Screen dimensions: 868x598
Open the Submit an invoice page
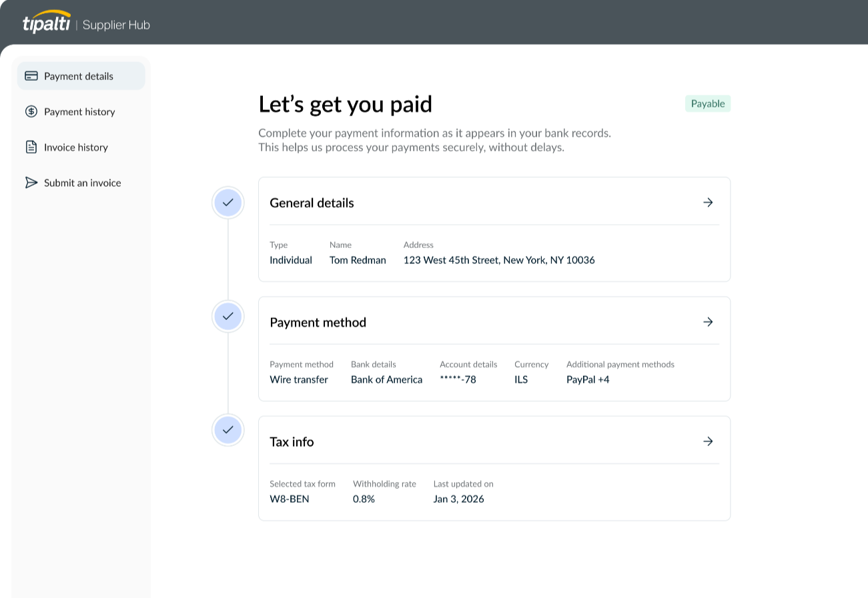81,183
